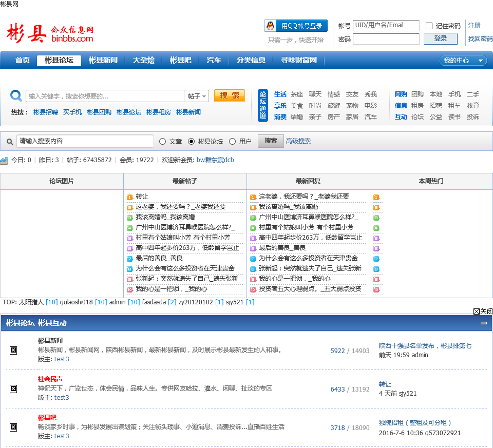The width and height of the screenshot is (493, 448).
Task: Click hot search link 彬县招聘
Action: tap(46, 112)
